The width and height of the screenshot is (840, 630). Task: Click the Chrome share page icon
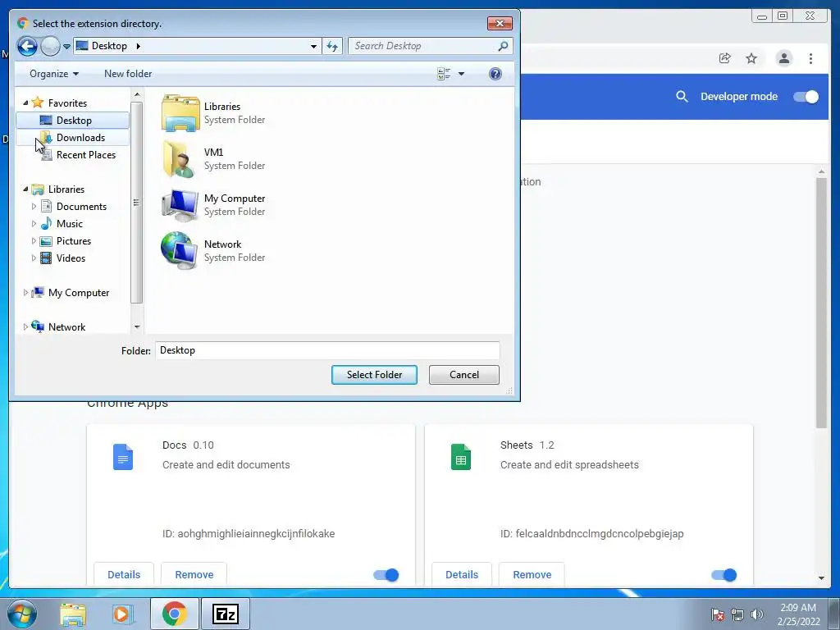(725, 58)
